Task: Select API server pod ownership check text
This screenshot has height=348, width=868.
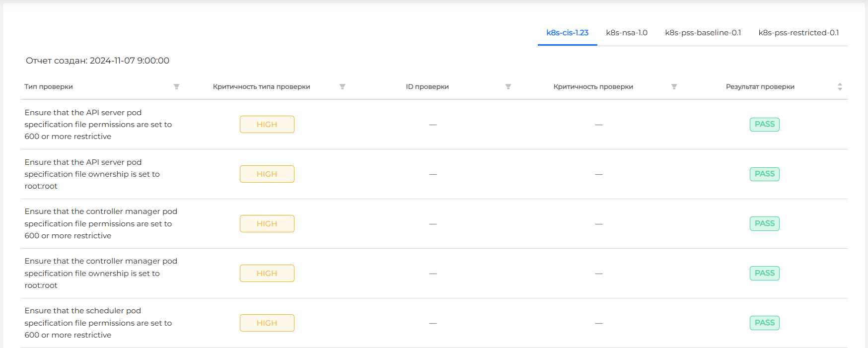Action: coord(92,174)
